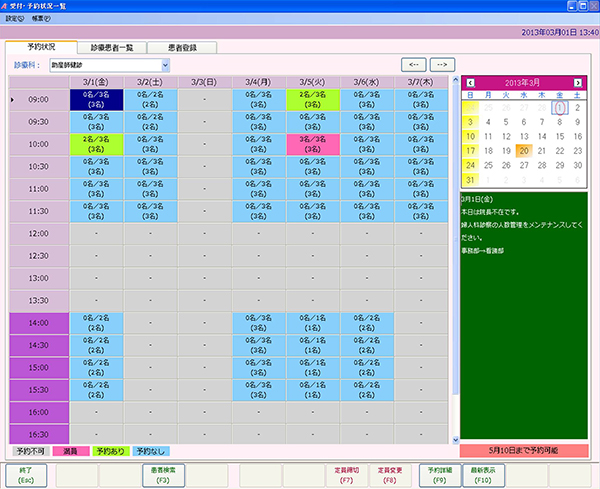Click the 予約なし blue legend swatch
This screenshot has width=600, height=489.
pyautogui.click(x=151, y=452)
